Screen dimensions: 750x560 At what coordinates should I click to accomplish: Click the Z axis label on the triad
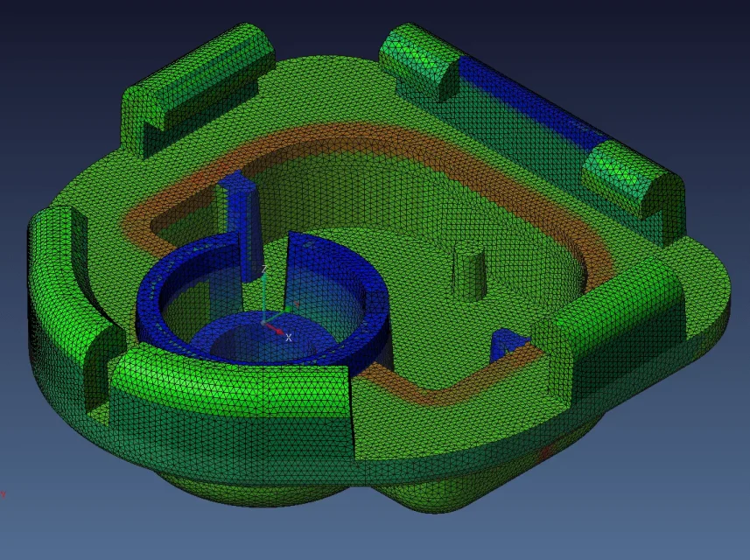(x=264, y=269)
